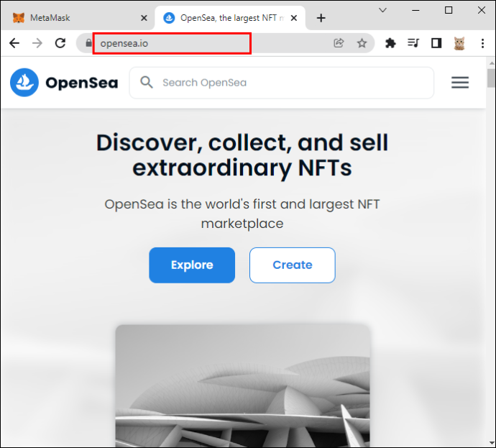Open the OpenSea hamburger menu
This screenshot has width=496, height=448.
[x=460, y=83]
